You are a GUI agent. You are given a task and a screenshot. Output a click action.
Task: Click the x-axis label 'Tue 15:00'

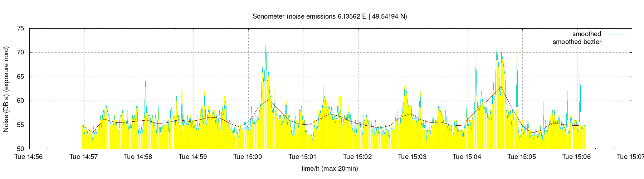248,157
